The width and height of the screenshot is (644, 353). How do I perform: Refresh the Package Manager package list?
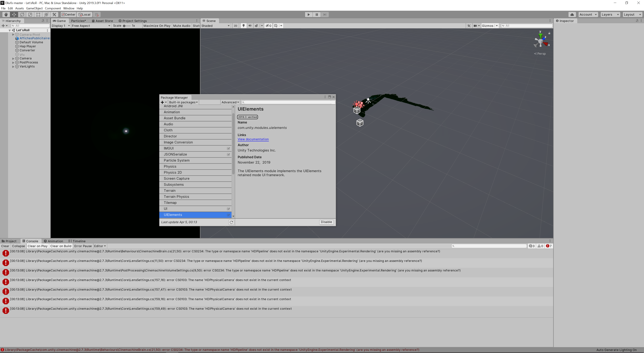[x=231, y=222]
